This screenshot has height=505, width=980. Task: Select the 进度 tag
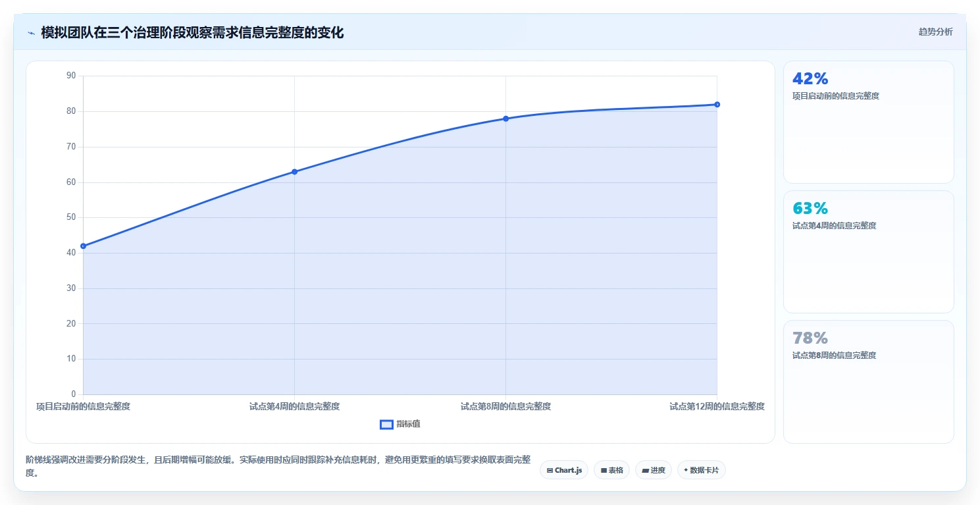(x=653, y=470)
